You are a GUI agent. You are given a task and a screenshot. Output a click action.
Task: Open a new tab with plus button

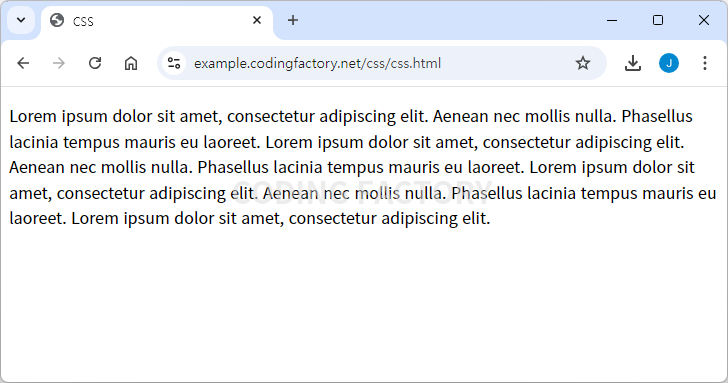coord(292,20)
